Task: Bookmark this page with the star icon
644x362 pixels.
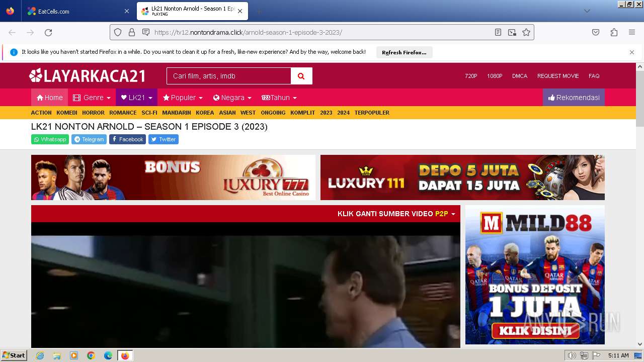Action: [x=526, y=32]
